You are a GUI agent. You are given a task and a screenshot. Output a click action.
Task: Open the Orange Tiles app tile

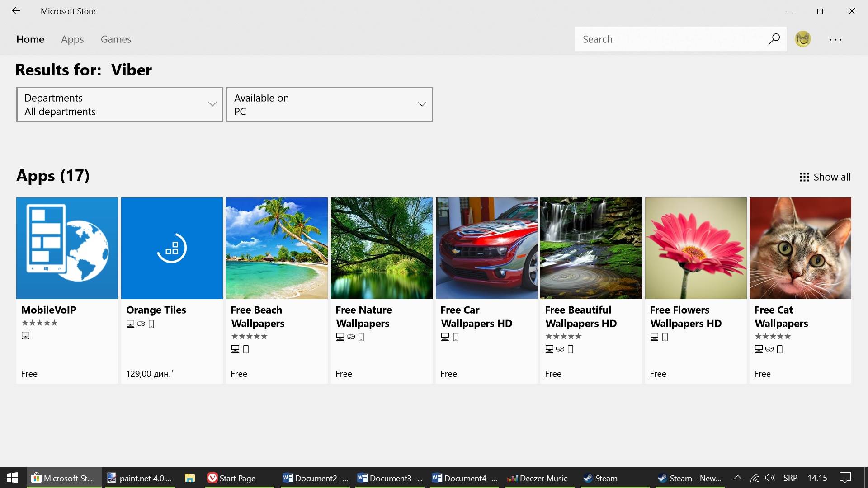172,248
